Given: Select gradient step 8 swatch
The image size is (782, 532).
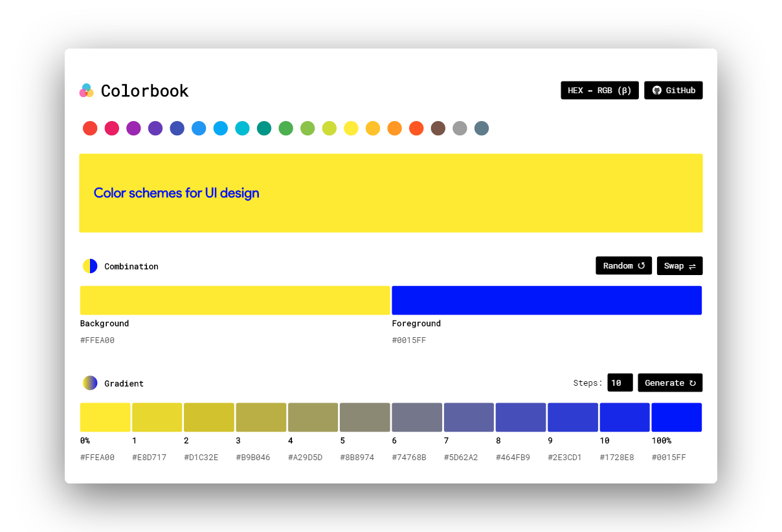Looking at the screenshot, I should [521, 417].
